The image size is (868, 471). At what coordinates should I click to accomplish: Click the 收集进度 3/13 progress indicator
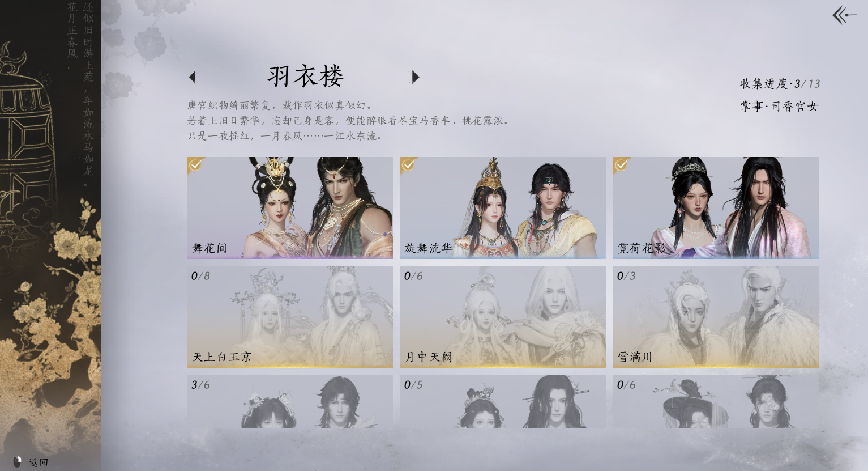pos(780,84)
